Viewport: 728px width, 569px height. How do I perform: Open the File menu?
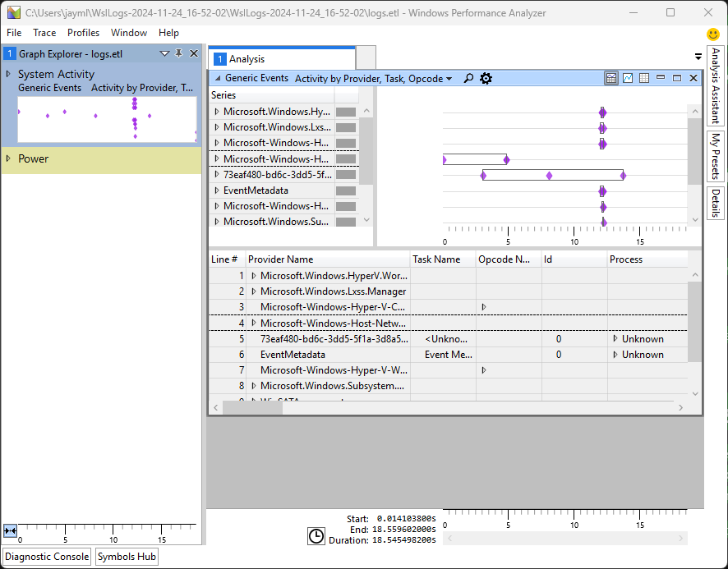pyautogui.click(x=14, y=33)
